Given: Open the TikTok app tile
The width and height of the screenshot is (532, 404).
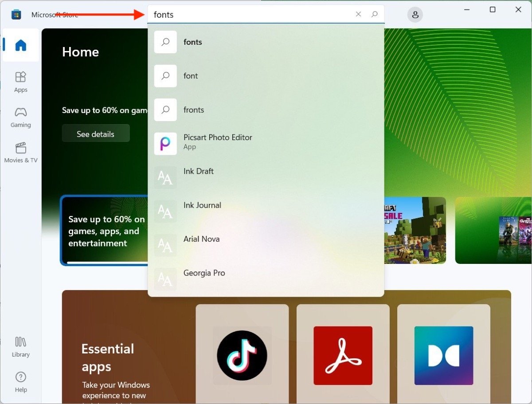Looking at the screenshot, I should 242,354.
